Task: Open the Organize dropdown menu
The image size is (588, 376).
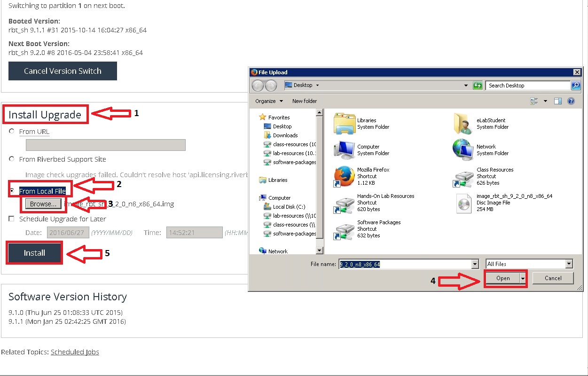Action: (x=269, y=101)
